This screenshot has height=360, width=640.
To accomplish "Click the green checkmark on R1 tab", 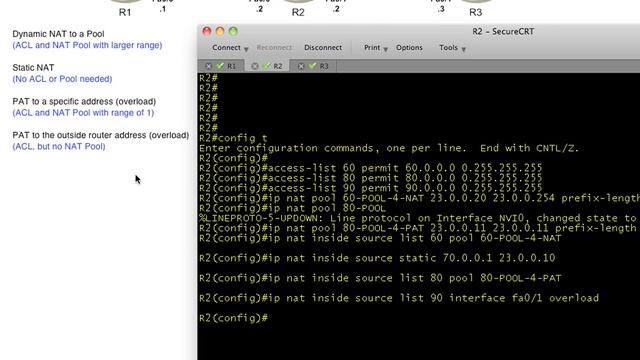I will tap(220, 66).
